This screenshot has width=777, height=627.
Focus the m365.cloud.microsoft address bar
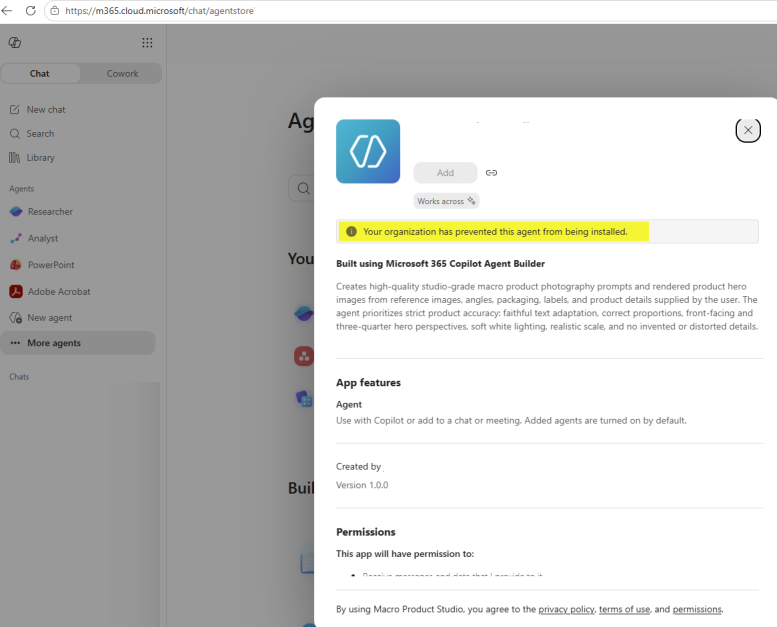(411, 10)
